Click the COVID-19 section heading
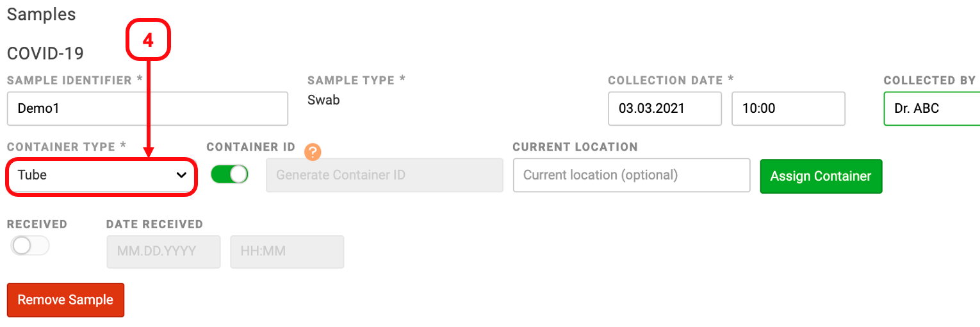Viewport: 980px width, 327px height. [45, 53]
